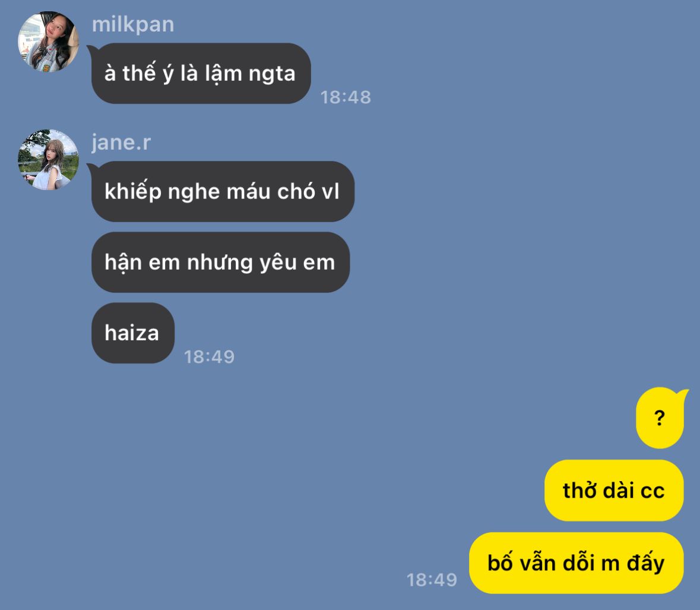
Task: Click the 18:49 timestamp beside the yellow bubble
Action: click(x=432, y=580)
